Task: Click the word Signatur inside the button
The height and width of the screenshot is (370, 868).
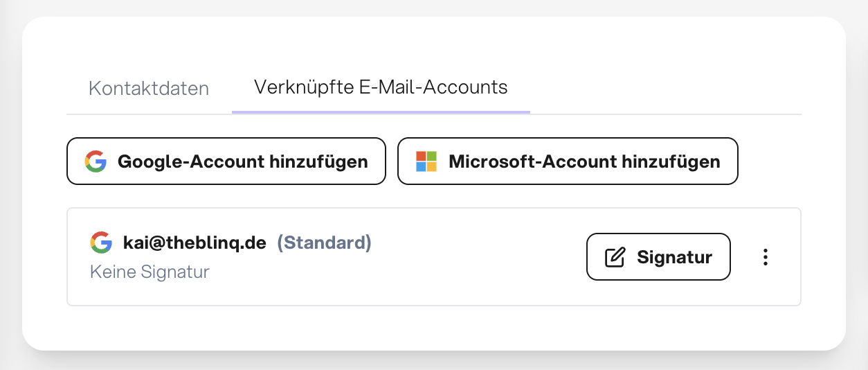Action: point(675,258)
